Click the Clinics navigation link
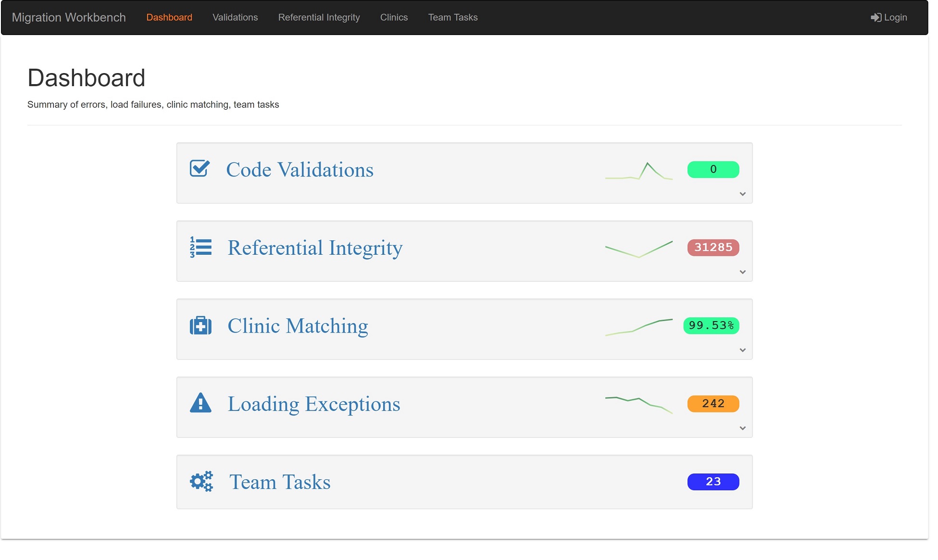This screenshot has width=938, height=560. coord(394,17)
